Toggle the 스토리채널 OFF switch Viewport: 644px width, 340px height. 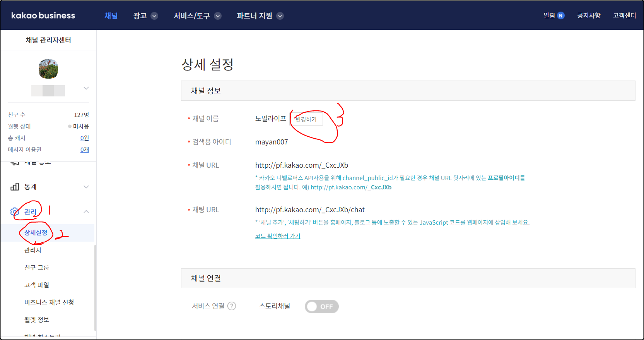click(322, 306)
